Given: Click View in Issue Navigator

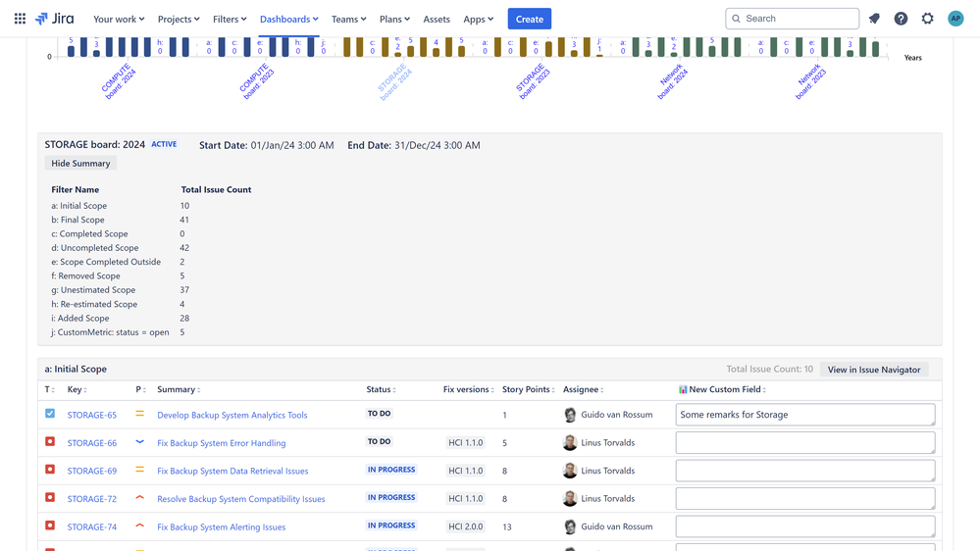Looking at the screenshot, I should pos(874,370).
